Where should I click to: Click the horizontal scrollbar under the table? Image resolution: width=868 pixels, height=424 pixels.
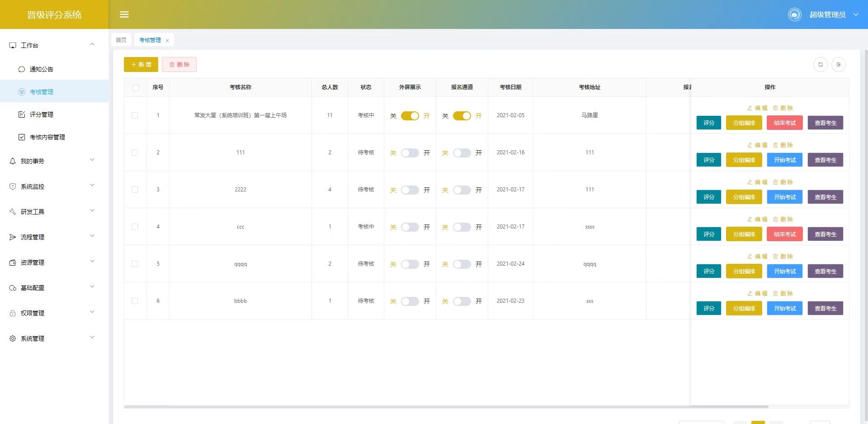pos(407,407)
